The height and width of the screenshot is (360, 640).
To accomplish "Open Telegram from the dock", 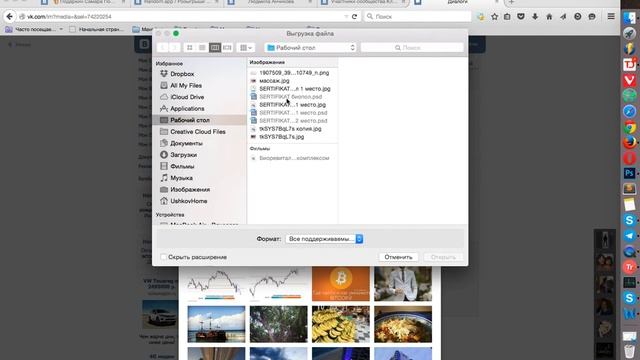I will (629, 236).
